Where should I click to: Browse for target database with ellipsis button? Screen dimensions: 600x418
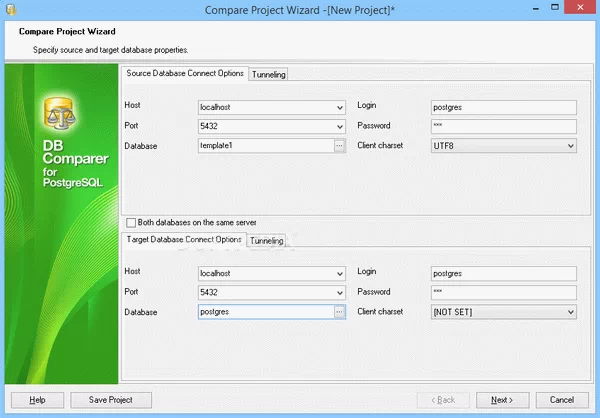pos(339,312)
